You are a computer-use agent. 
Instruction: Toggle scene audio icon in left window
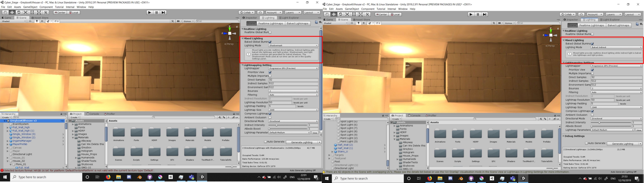click(42, 21)
